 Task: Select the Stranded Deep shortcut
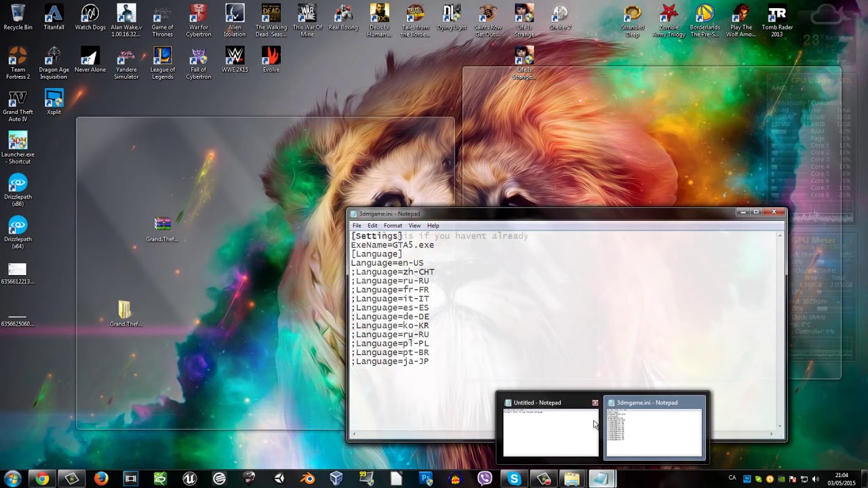[633, 20]
